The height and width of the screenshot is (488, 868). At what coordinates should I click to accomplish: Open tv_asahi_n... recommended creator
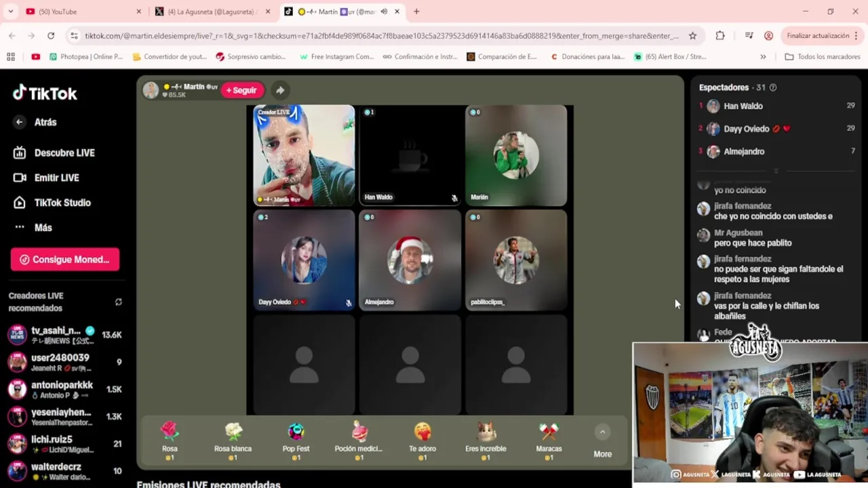pyautogui.click(x=65, y=335)
